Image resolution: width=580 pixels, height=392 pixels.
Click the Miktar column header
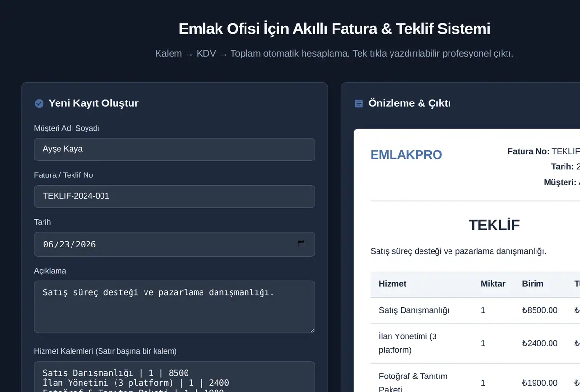click(493, 284)
